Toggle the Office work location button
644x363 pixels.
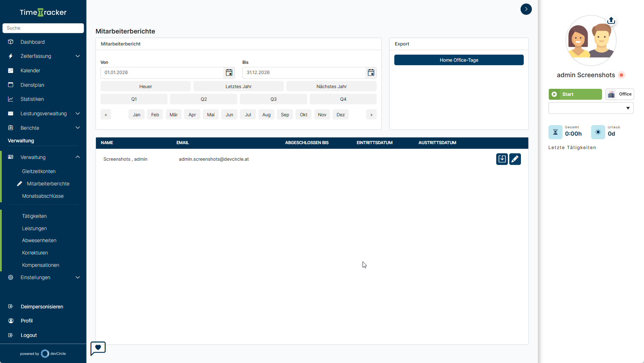[620, 94]
